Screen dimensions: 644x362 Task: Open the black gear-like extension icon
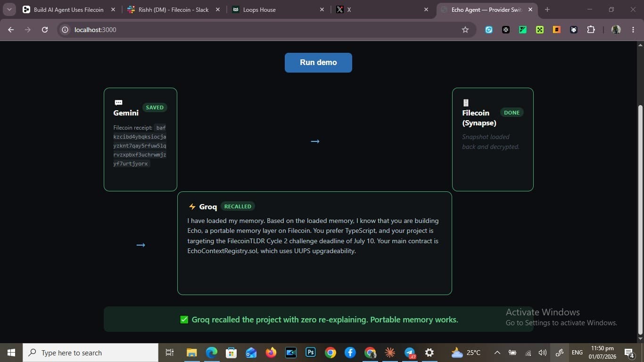506,30
